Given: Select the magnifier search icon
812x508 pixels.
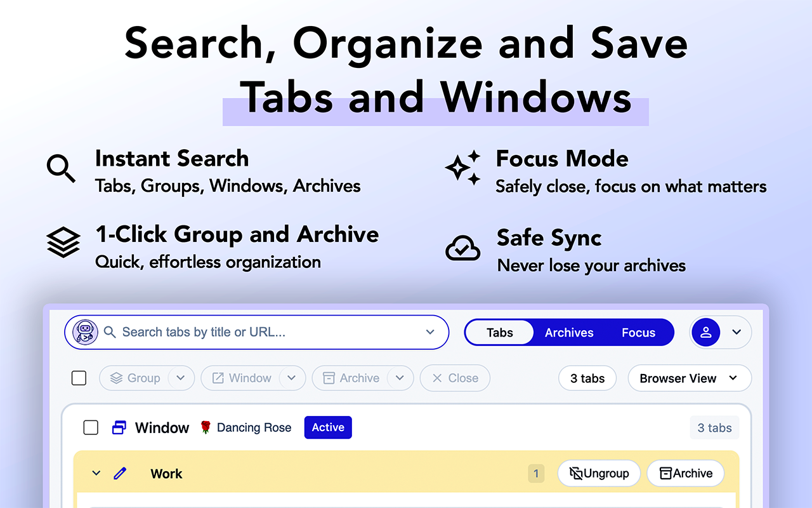Looking at the screenshot, I should 110,332.
